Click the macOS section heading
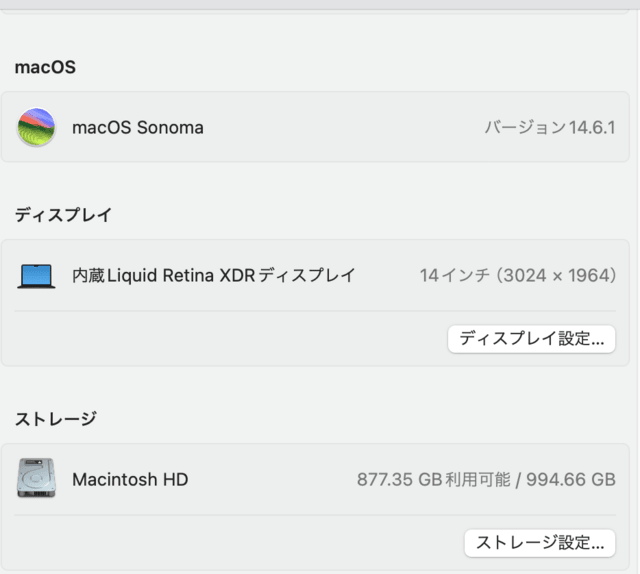Viewport: 640px width, 574px height. (x=45, y=67)
